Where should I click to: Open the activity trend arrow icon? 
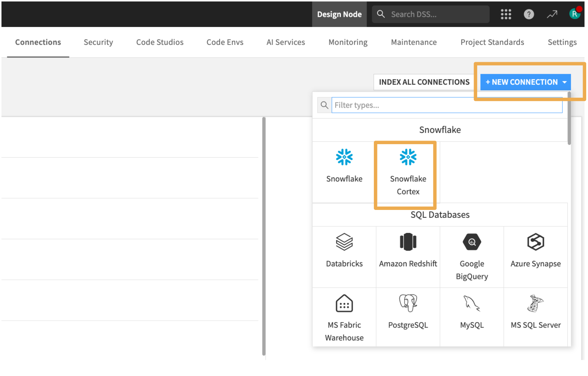click(552, 14)
